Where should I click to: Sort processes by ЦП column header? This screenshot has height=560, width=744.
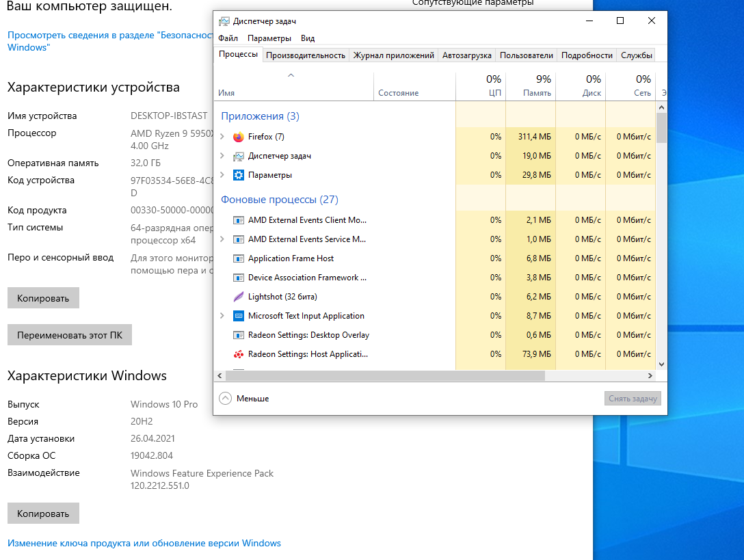(x=481, y=86)
